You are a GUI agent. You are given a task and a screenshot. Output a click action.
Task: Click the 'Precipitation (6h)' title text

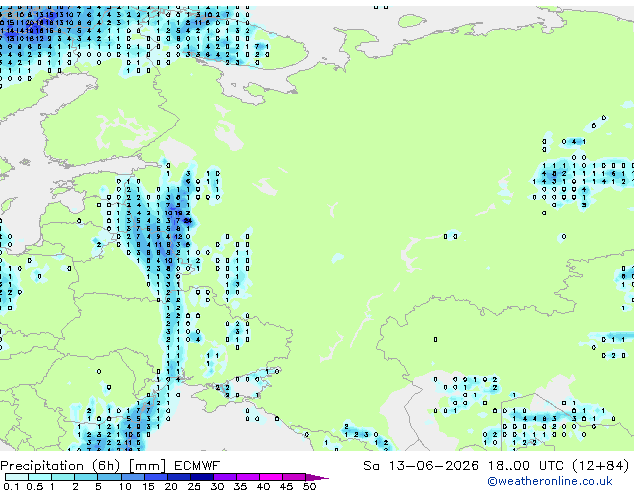tap(60, 466)
